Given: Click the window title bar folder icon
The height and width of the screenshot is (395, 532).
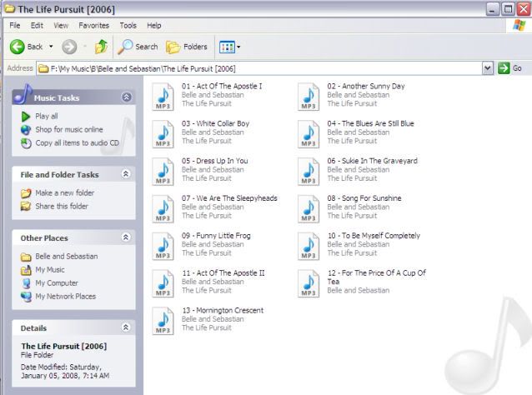Looking at the screenshot, I should [10, 9].
